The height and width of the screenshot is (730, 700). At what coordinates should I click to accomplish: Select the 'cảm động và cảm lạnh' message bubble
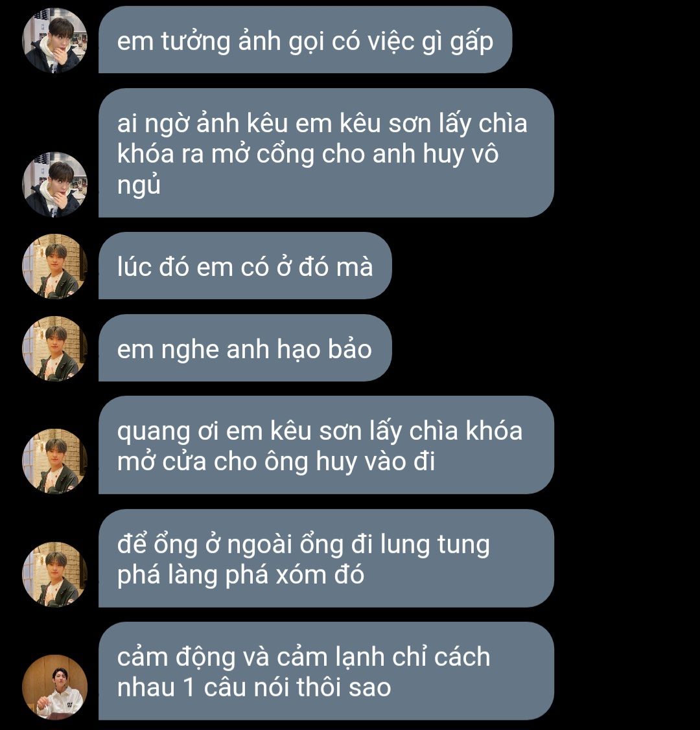pos(326,671)
